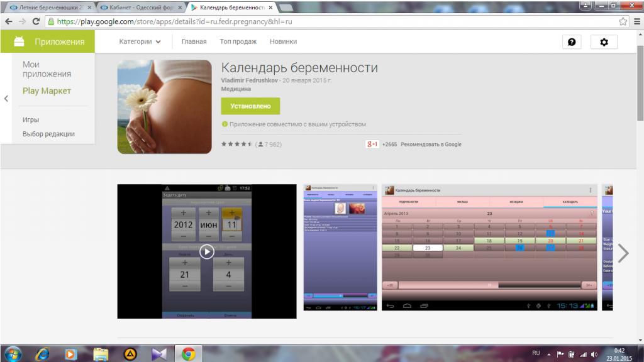Click the green Установлено button
The height and width of the screenshot is (362, 644).
point(250,106)
